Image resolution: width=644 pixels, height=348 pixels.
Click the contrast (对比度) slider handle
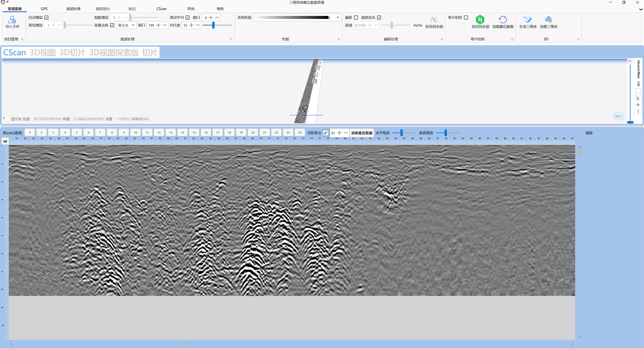pyautogui.click(x=213, y=25)
